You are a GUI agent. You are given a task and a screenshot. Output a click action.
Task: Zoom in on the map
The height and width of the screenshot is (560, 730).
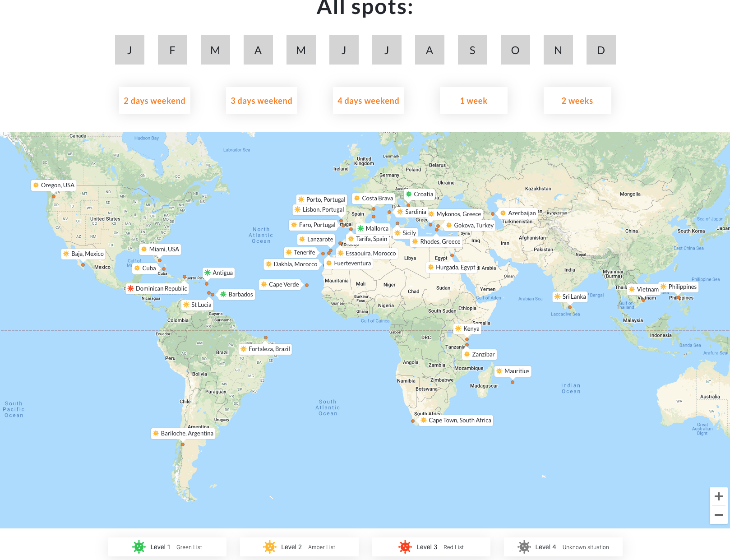[719, 497]
